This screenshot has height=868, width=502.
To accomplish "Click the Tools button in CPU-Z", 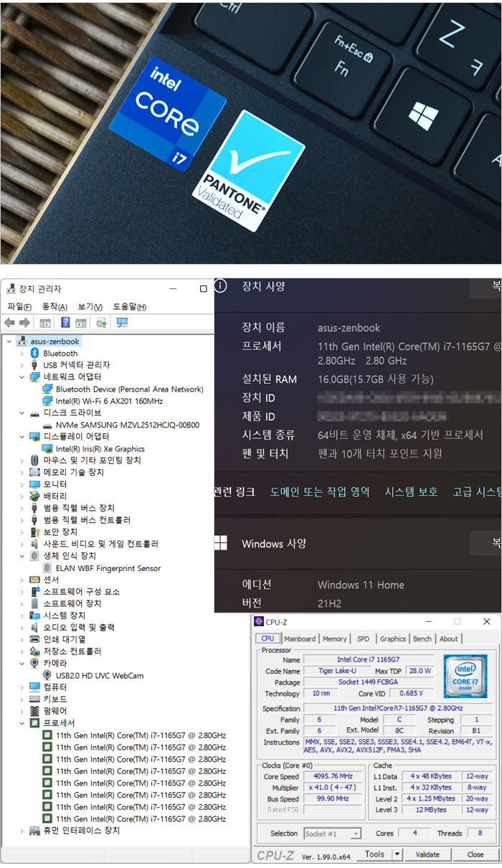I will (x=374, y=854).
